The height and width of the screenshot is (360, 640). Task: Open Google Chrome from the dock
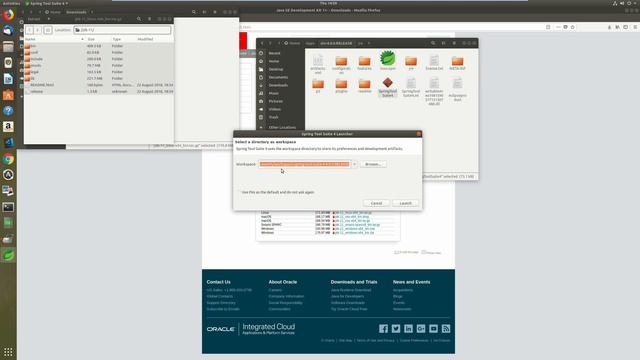click(x=8, y=159)
